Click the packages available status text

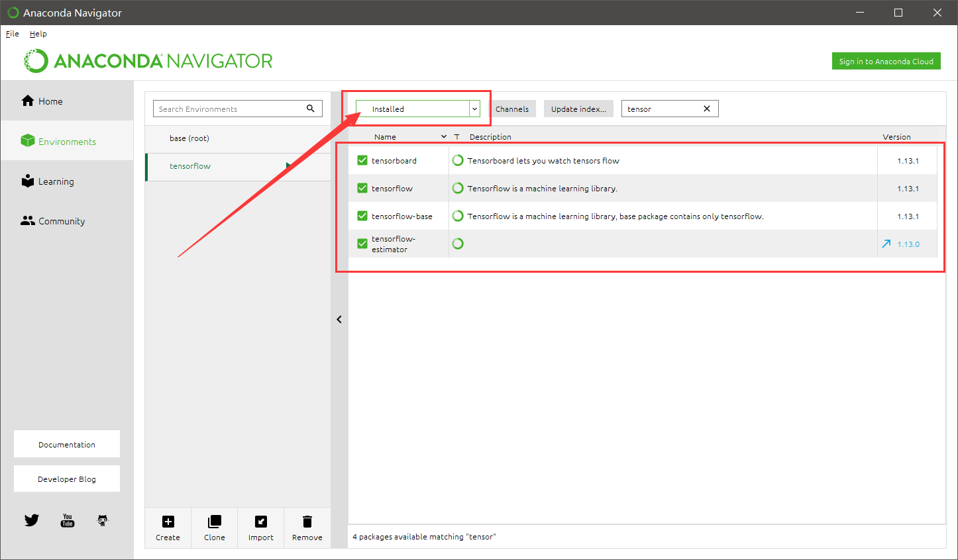click(x=424, y=537)
